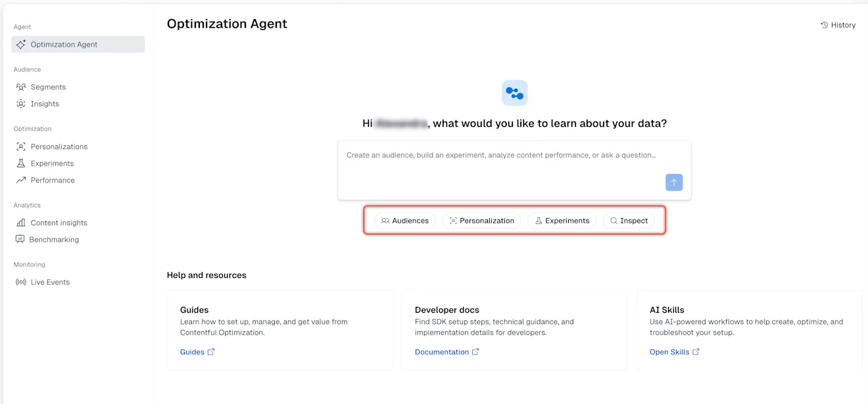Go to Benchmarking in Analytics
The image size is (868, 404).
(x=54, y=240)
